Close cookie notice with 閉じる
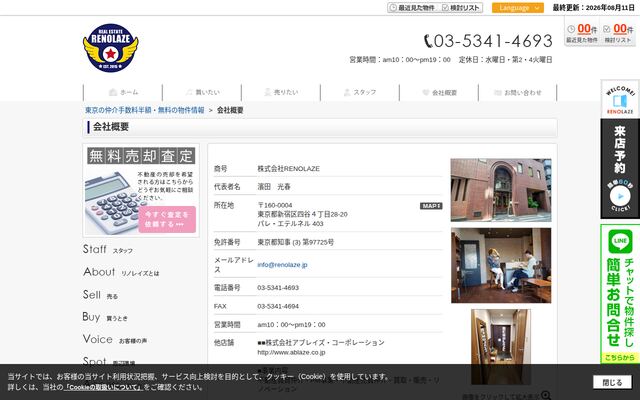The width and height of the screenshot is (640, 400). click(x=612, y=382)
